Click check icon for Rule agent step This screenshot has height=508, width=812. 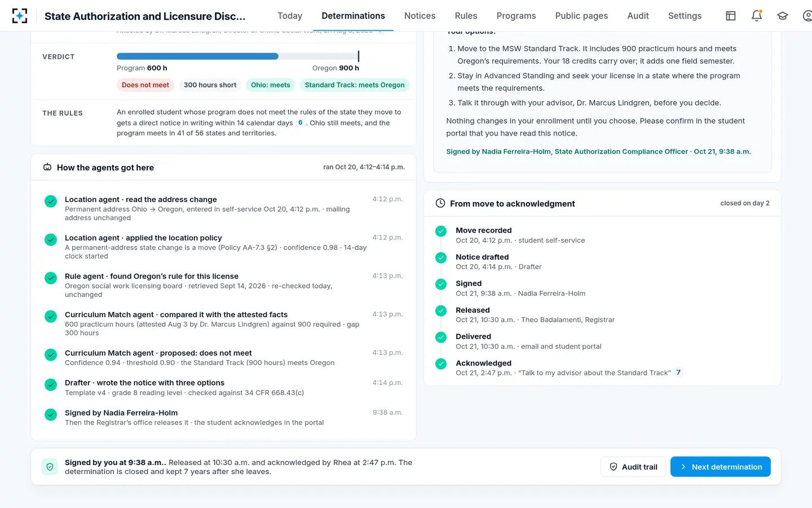pyautogui.click(x=51, y=278)
